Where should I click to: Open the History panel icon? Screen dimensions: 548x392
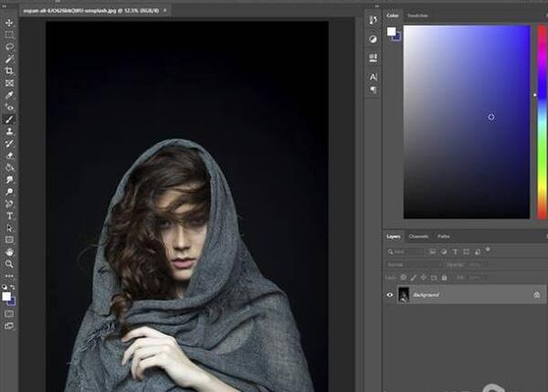pyautogui.click(x=374, y=20)
